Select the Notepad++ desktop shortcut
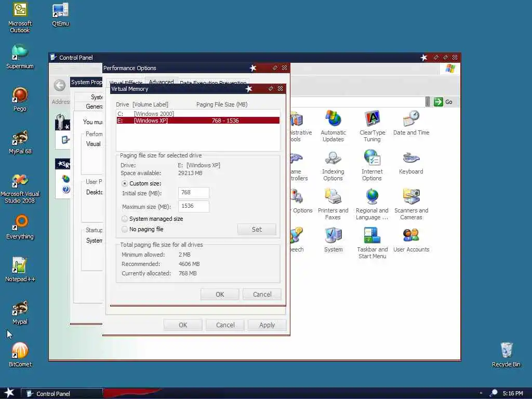The width and height of the screenshot is (532, 399). point(20,270)
